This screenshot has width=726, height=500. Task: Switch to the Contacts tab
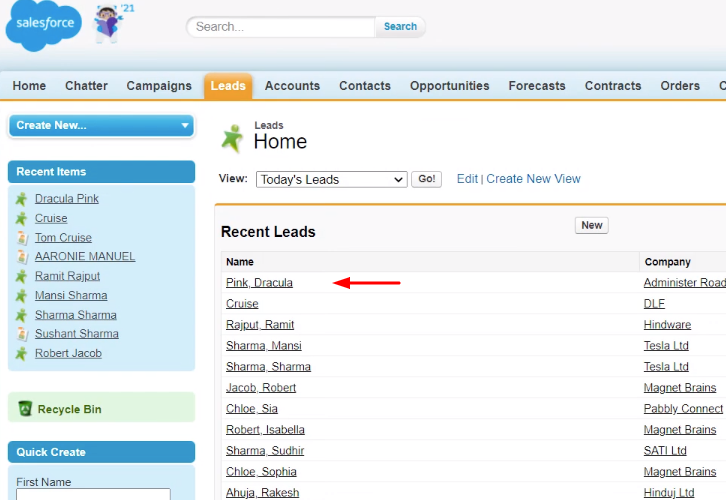365,86
